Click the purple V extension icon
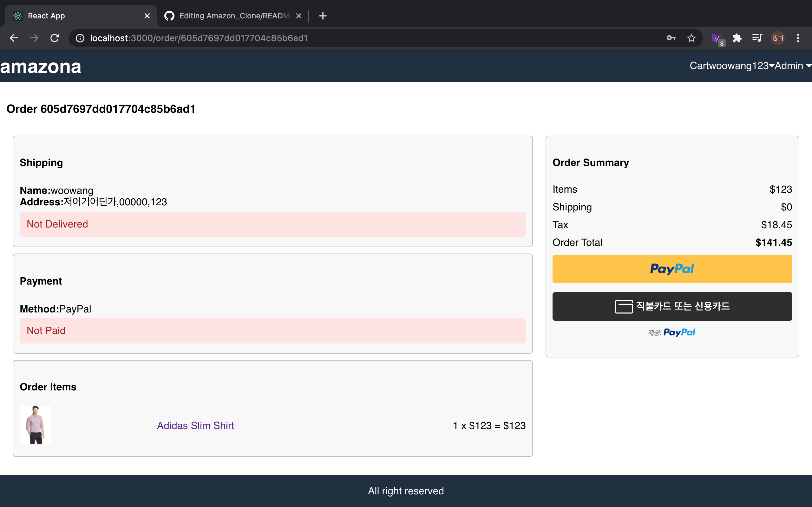812x507 pixels. 717,38
